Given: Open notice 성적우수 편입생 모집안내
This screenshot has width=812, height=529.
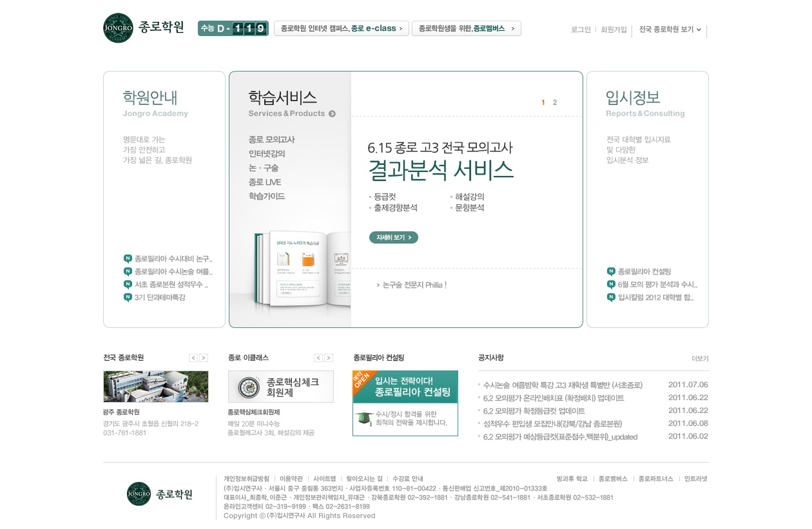Looking at the screenshot, I should [x=552, y=424].
